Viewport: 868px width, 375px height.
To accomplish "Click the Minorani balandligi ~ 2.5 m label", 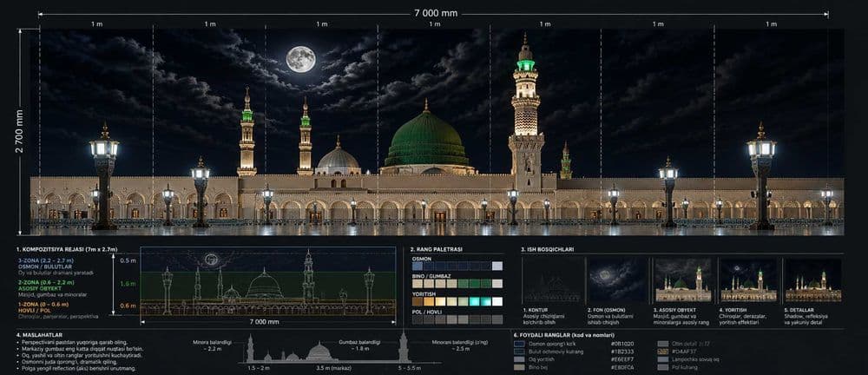I will [x=460, y=345].
